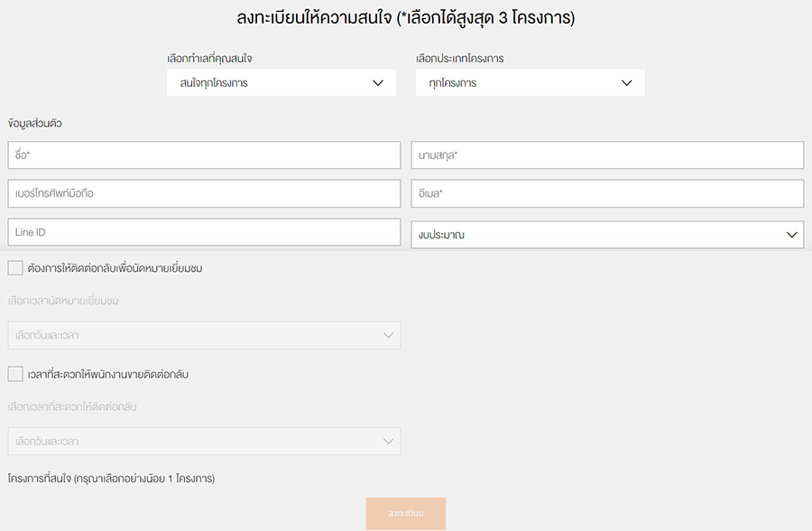Click the chevron of the visit appointment time dropdown
This screenshot has height=531, width=812.
coord(389,335)
